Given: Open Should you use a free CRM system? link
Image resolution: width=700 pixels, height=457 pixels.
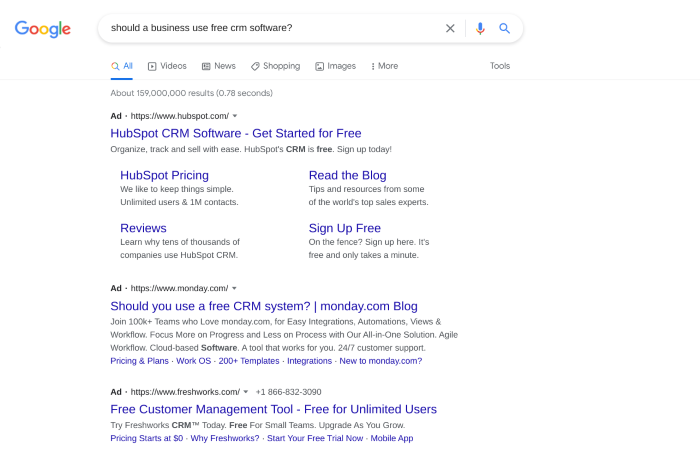Looking at the screenshot, I should coord(264,306).
